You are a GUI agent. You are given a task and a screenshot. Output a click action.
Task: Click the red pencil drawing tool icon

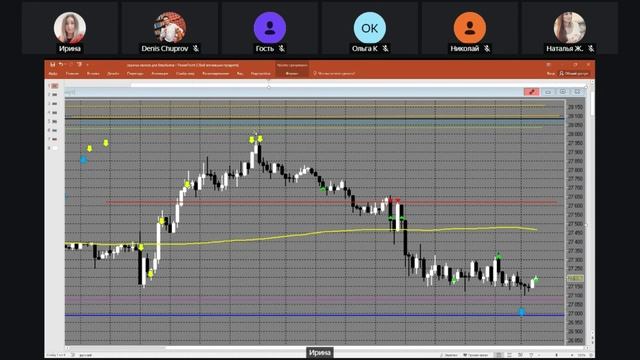click(531, 92)
